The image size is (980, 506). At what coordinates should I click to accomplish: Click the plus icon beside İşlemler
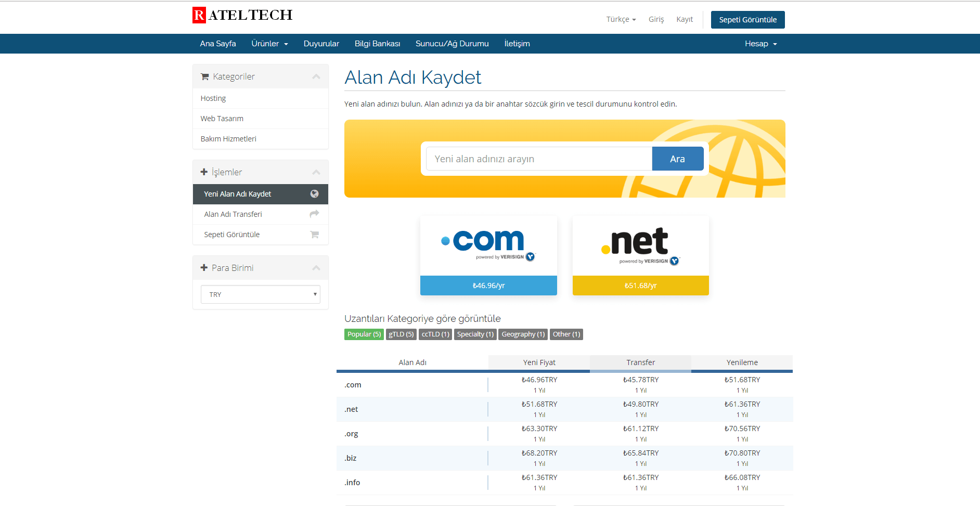(204, 172)
